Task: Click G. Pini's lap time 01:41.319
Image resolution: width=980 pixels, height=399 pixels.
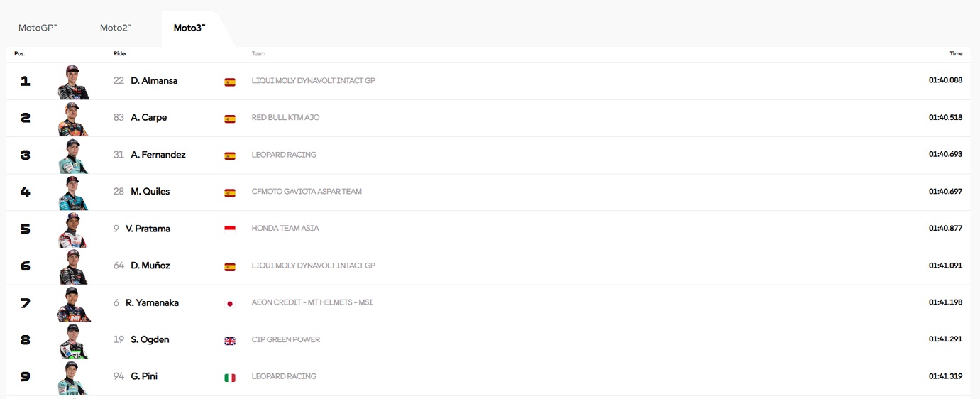Action: point(945,376)
